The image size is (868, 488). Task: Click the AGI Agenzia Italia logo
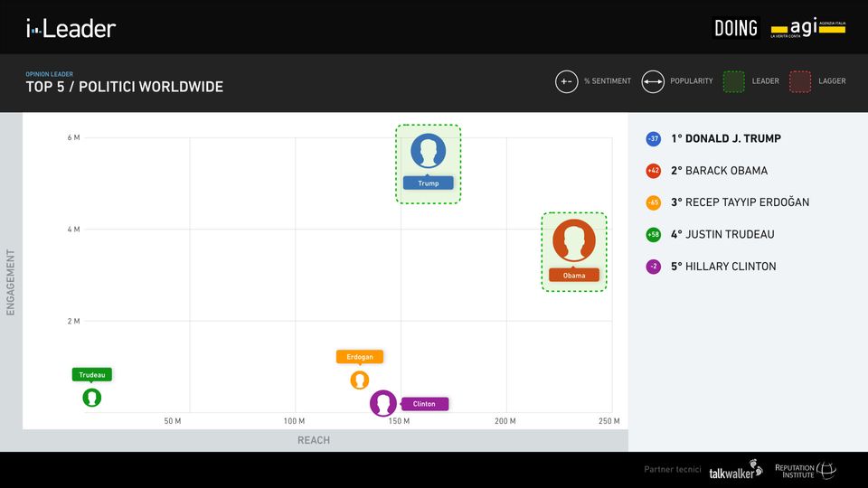coord(807,28)
